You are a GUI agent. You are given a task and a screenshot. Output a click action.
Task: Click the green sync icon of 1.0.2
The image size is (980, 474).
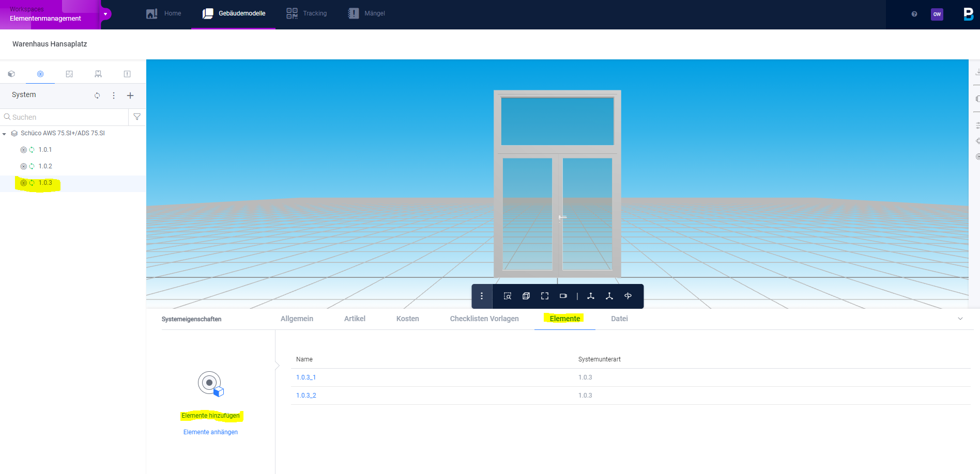(x=32, y=166)
